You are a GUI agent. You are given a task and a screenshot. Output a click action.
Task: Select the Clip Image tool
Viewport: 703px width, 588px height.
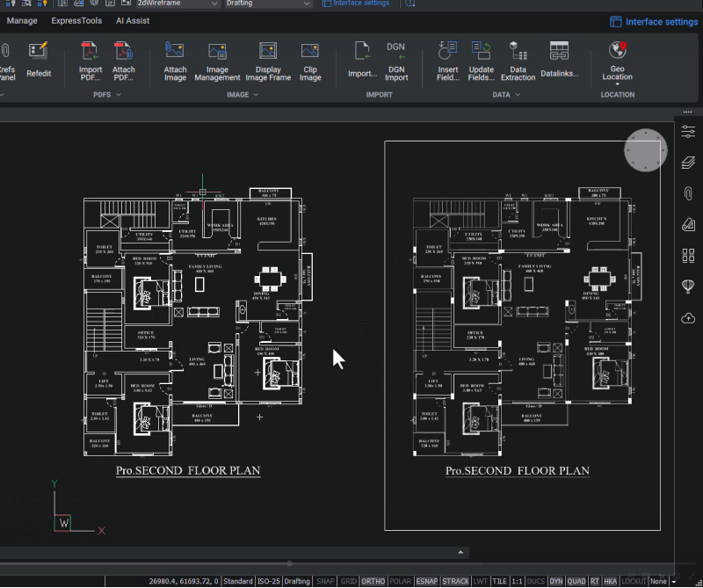[x=310, y=61]
